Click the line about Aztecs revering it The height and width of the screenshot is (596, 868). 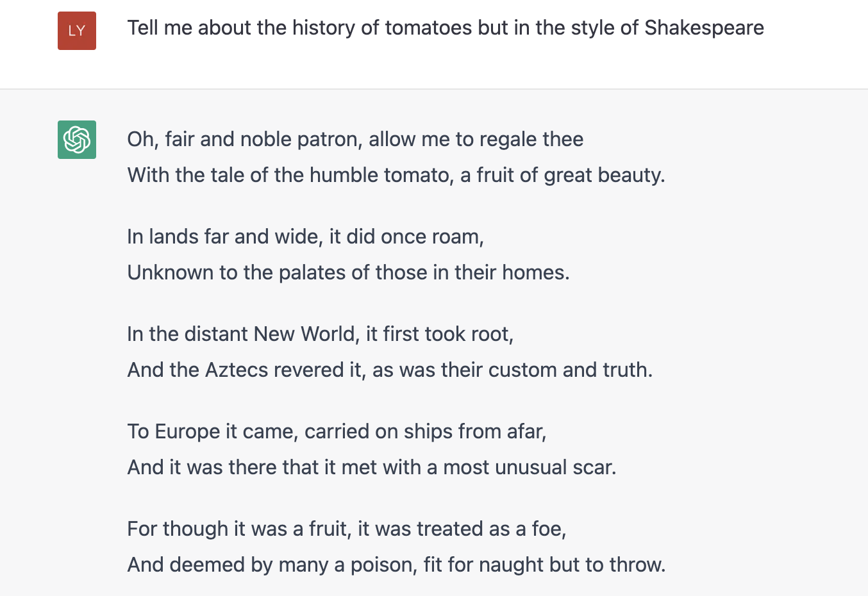(390, 370)
